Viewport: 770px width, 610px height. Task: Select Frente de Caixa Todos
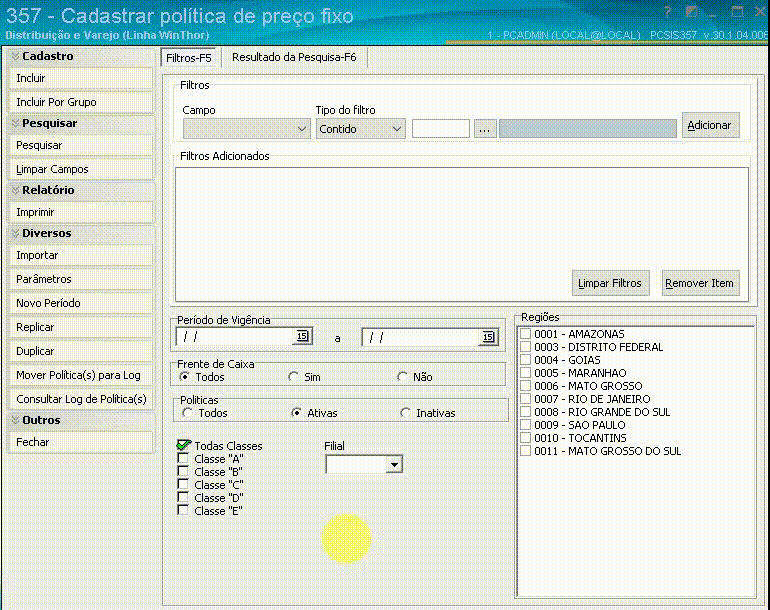click(x=185, y=377)
